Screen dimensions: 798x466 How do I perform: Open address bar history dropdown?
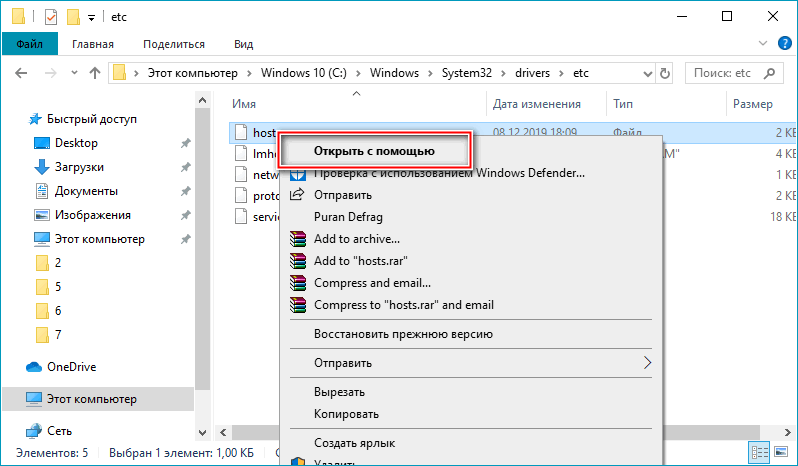point(647,74)
